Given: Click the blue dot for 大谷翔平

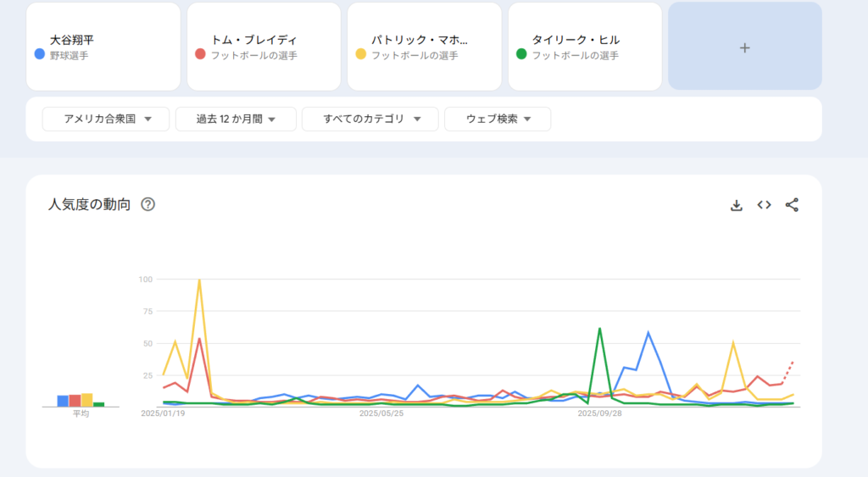Looking at the screenshot, I should 39,54.
